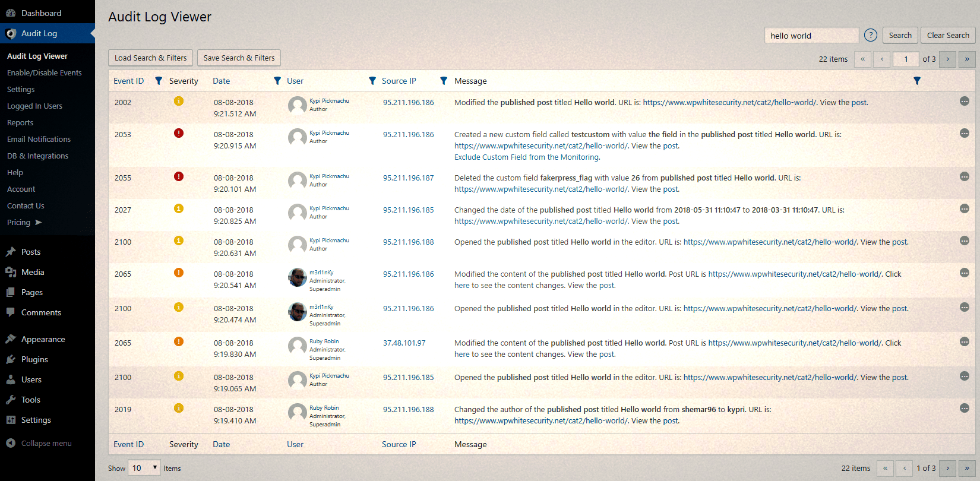Click critical severity icon on event 2053
The image size is (980, 481).
(x=179, y=133)
